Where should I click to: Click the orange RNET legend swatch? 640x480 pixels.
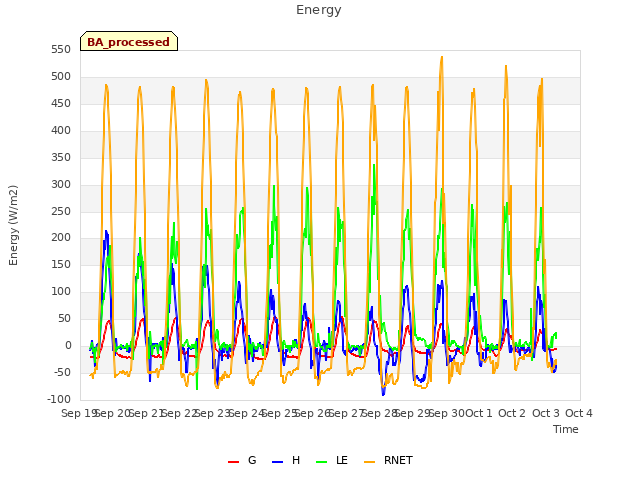(369, 462)
